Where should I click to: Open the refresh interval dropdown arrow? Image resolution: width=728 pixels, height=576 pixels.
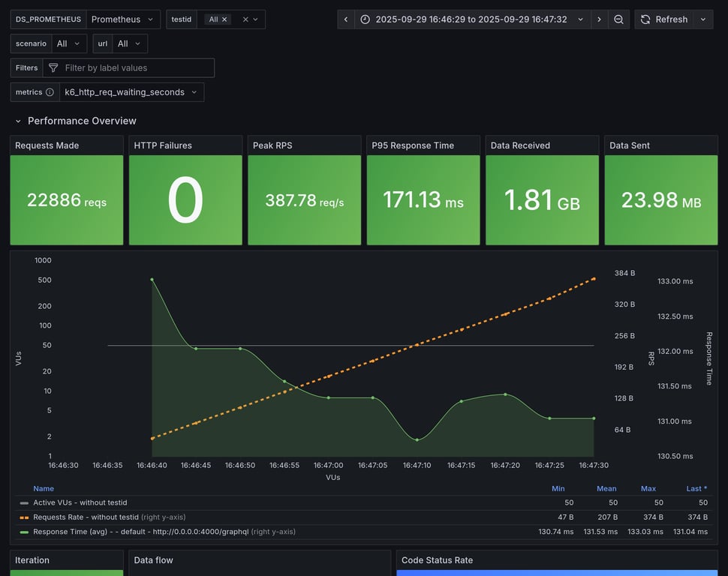coord(703,19)
